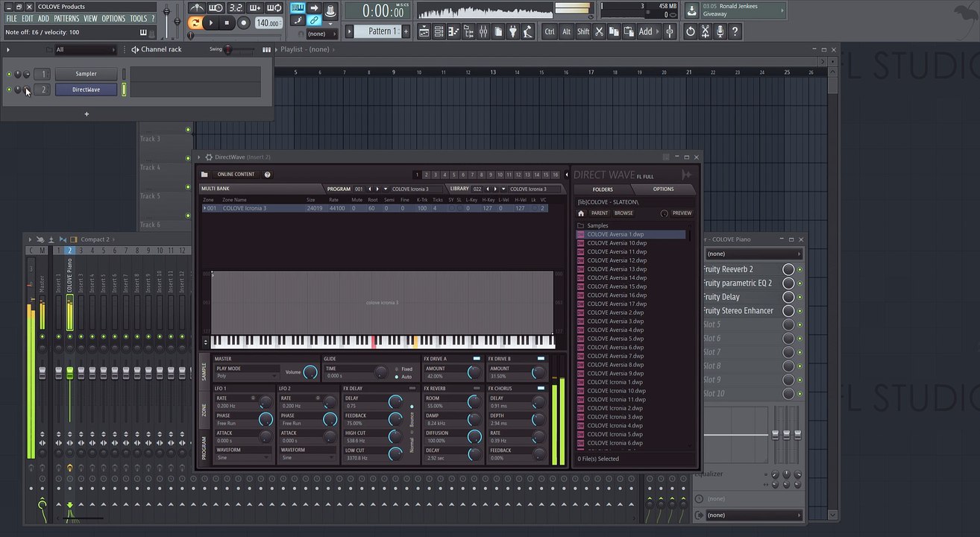Switch to the ZONE side tab
980x537 pixels.
pos(204,410)
